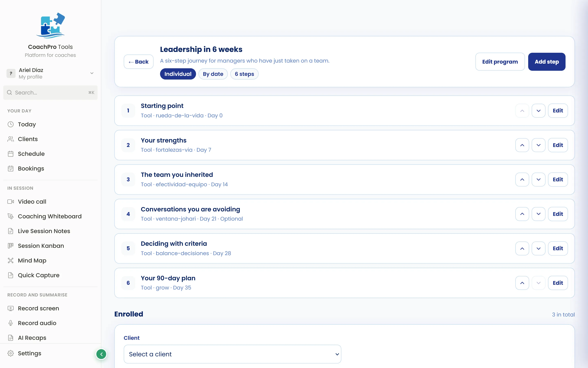Collapse sidebar with green arrow button

[x=101, y=354]
